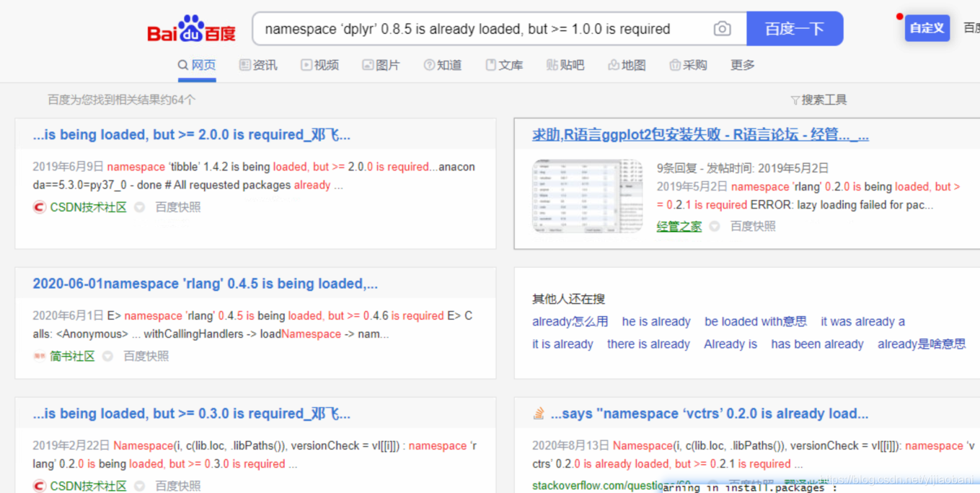This screenshot has height=493, width=980.
Task: Click the 百度一下 search button
Action: tap(795, 29)
